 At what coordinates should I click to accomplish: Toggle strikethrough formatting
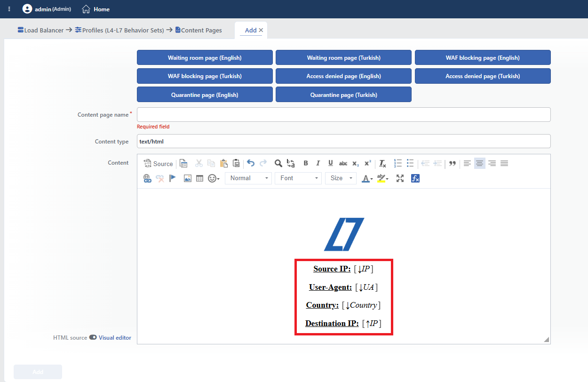tap(343, 163)
